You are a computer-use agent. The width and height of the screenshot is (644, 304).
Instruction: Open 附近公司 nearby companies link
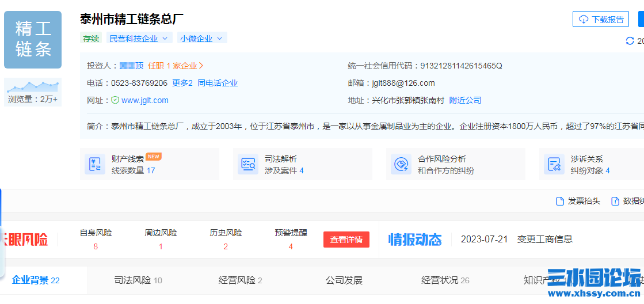[465, 100]
